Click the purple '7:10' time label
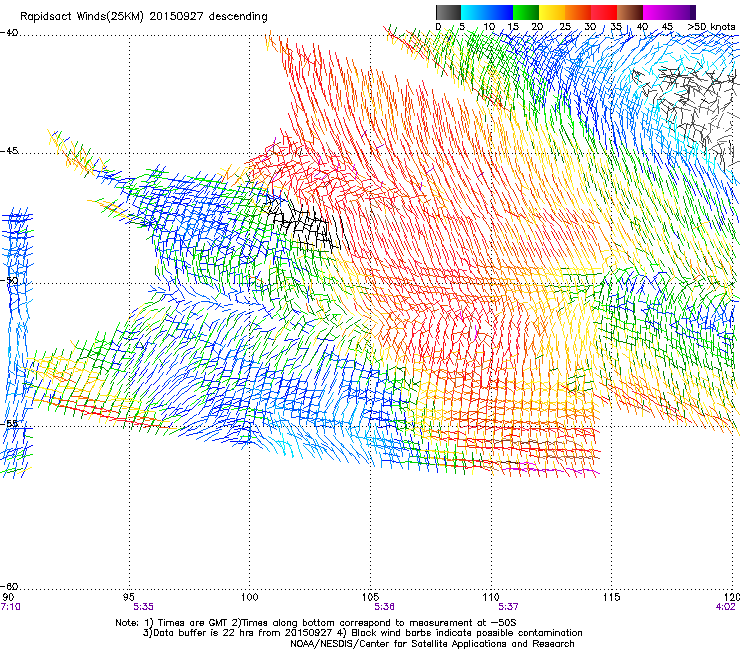 [x=10, y=607]
